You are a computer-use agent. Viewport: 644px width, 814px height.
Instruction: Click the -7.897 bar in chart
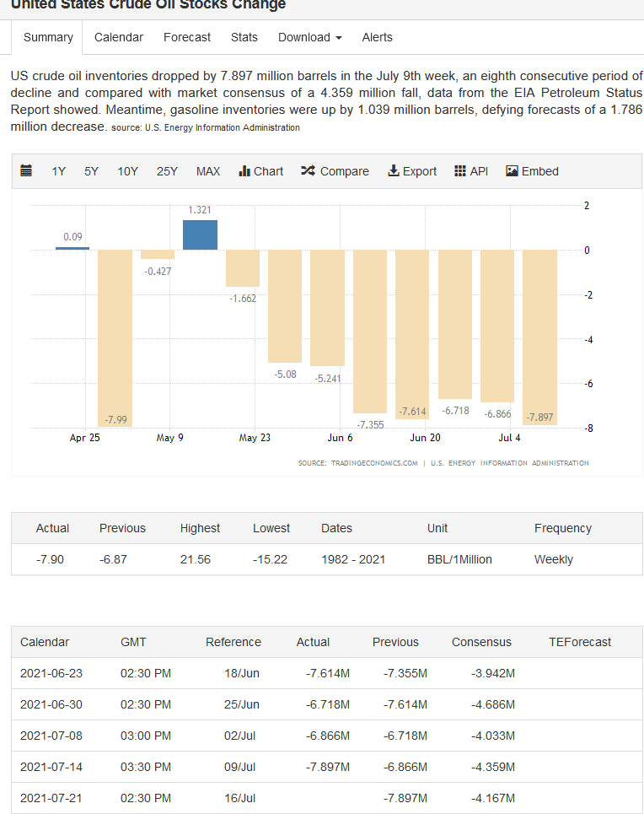coord(539,337)
